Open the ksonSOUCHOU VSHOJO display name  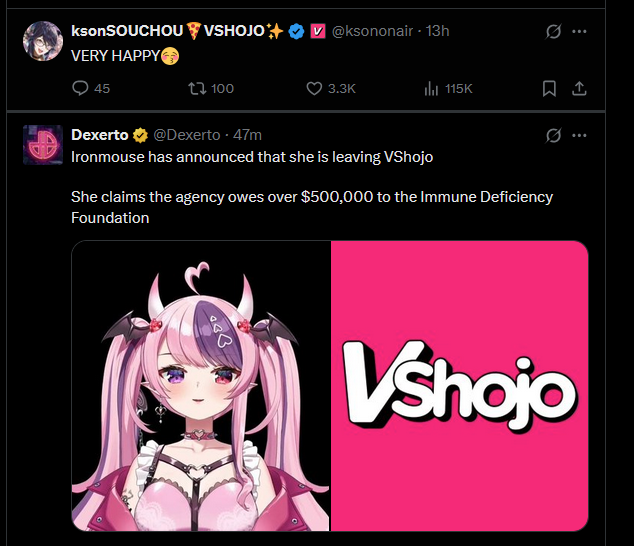(x=177, y=31)
